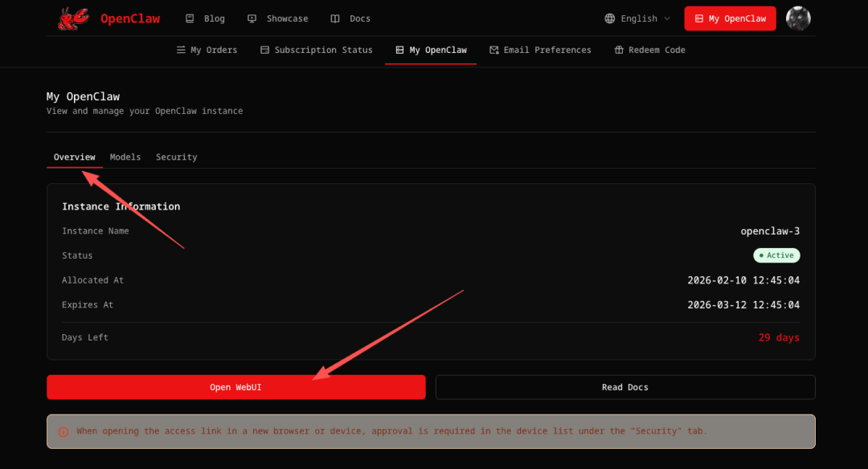Click the globe language icon

point(610,18)
